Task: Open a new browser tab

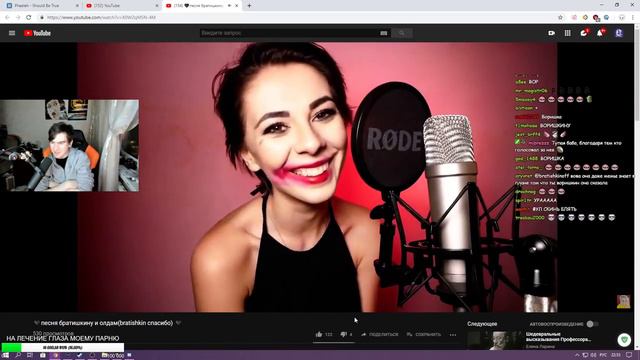Action: (249, 6)
